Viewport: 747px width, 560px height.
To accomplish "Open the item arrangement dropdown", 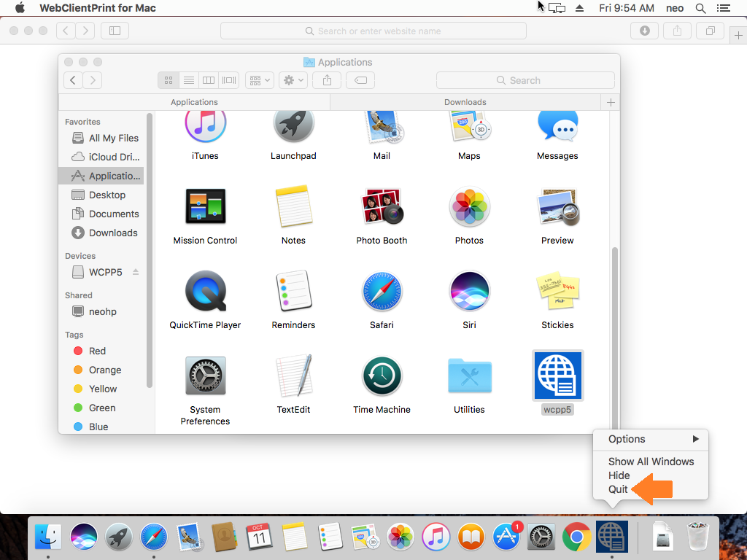I will tap(260, 80).
